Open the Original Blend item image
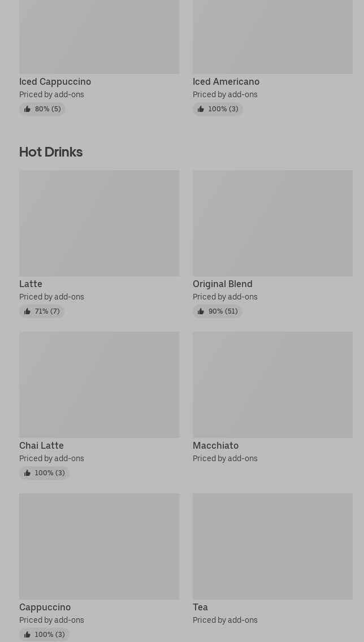 pos(272,223)
